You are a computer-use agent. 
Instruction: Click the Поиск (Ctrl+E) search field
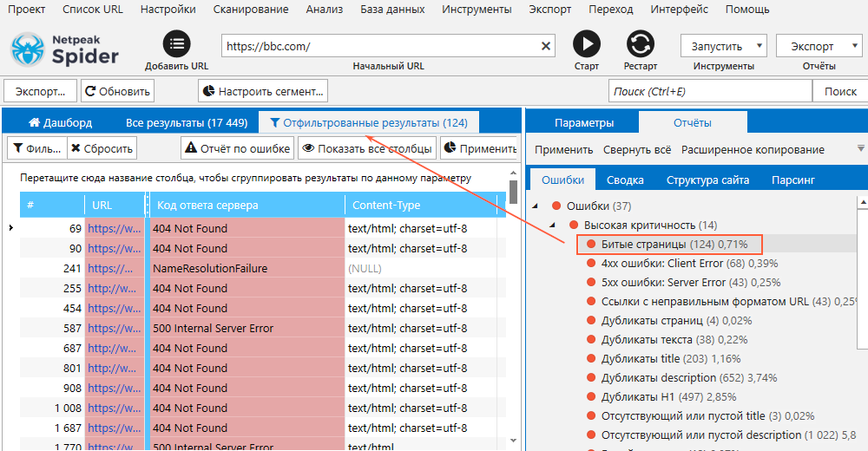(710, 91)
